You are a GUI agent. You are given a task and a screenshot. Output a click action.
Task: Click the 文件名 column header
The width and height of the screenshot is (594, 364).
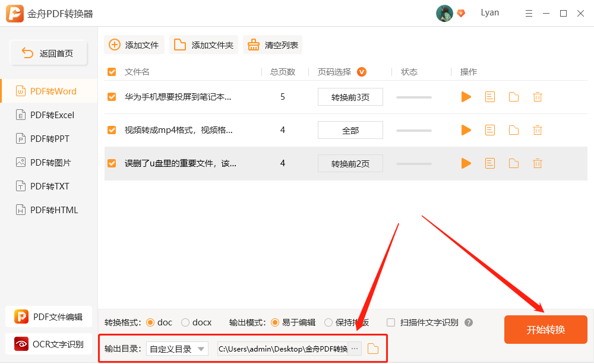pos(137,72)
